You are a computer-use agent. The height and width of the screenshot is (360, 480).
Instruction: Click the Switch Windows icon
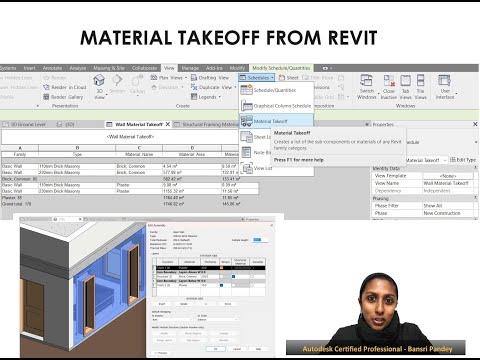click(366, 81)
